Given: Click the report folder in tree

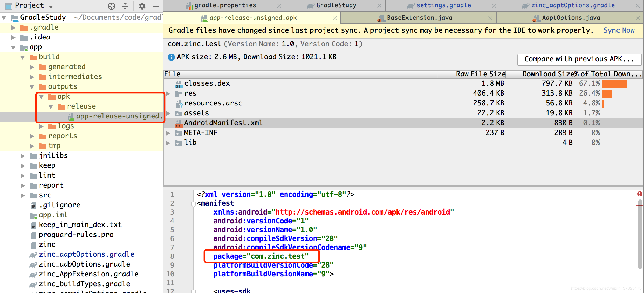Looking at the screenshot, I should coord(51,185).
